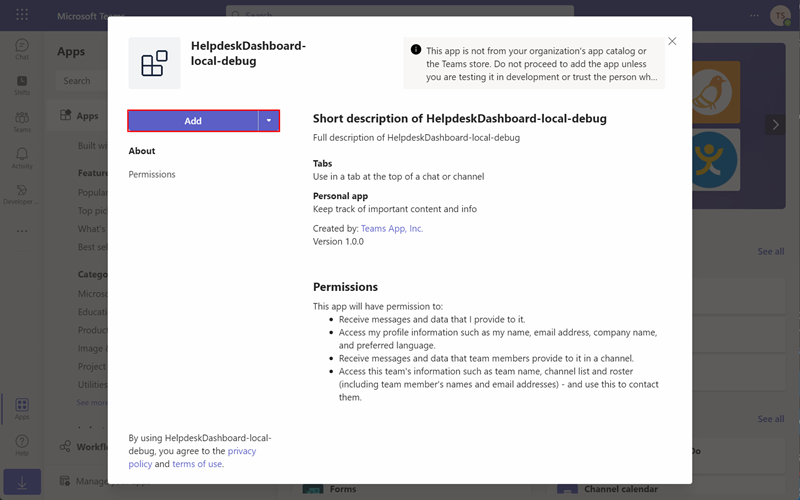Click the Version 1.0.0 text
The image size is (800, 500).
click(x=338, y=242)
